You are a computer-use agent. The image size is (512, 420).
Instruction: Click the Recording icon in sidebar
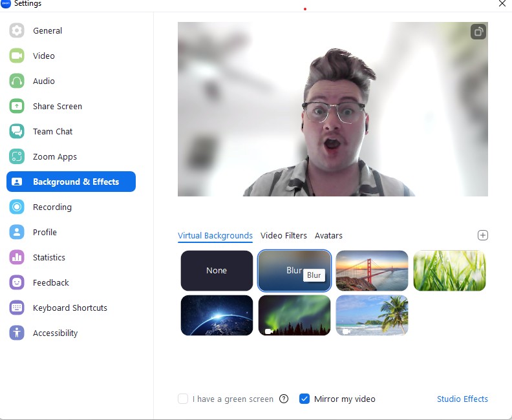(x=17, y=207)
